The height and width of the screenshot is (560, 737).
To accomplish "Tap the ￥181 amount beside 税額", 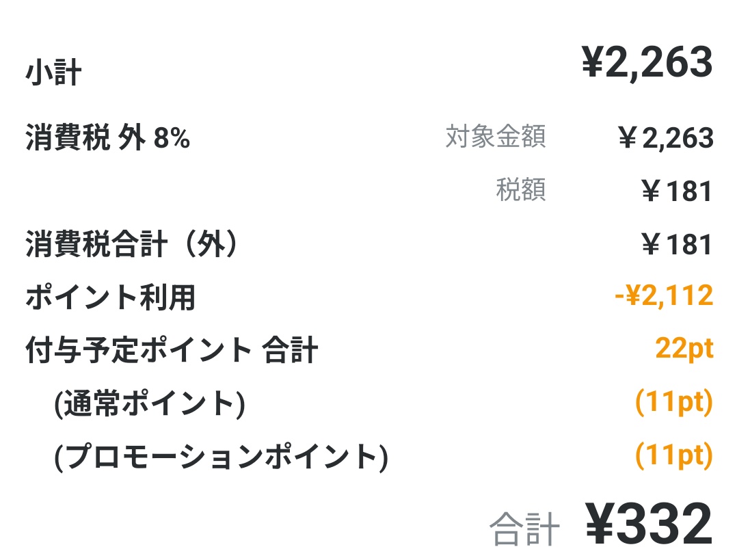I will 677,192.
